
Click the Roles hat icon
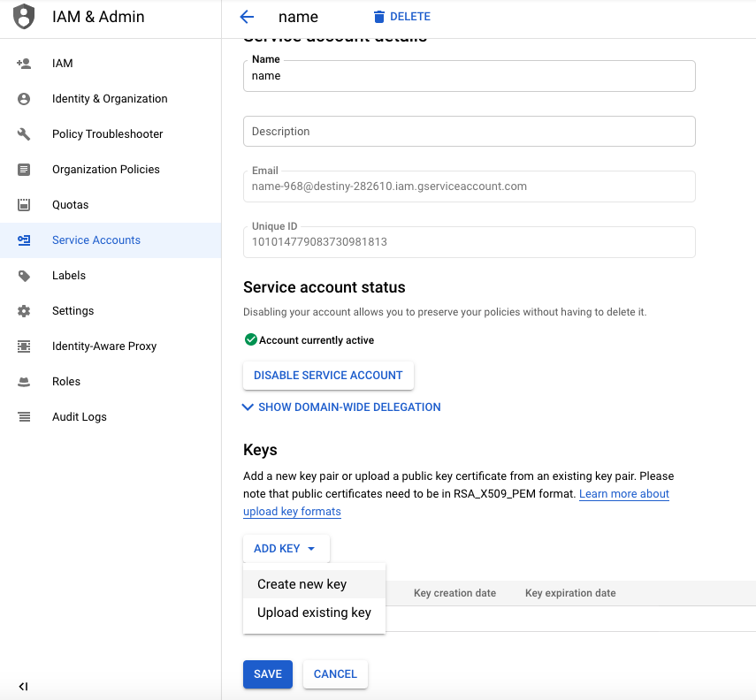point(24,382)
